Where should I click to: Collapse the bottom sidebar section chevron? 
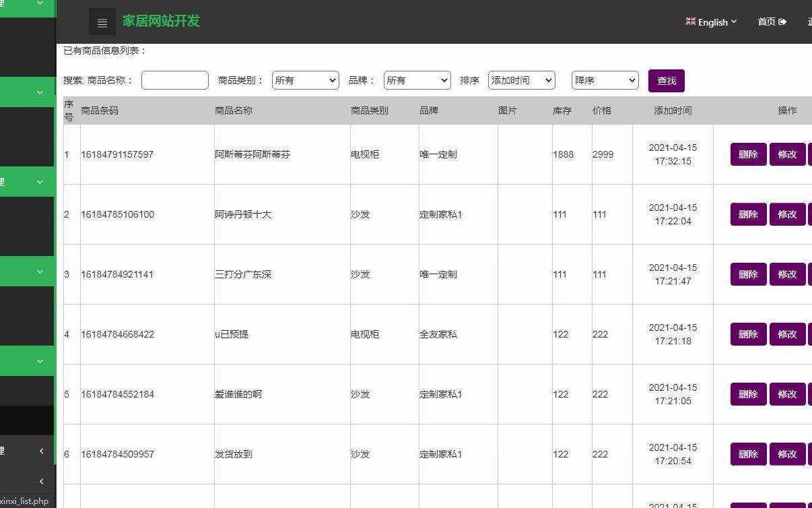pyautogui.click(x=41, y=481)
